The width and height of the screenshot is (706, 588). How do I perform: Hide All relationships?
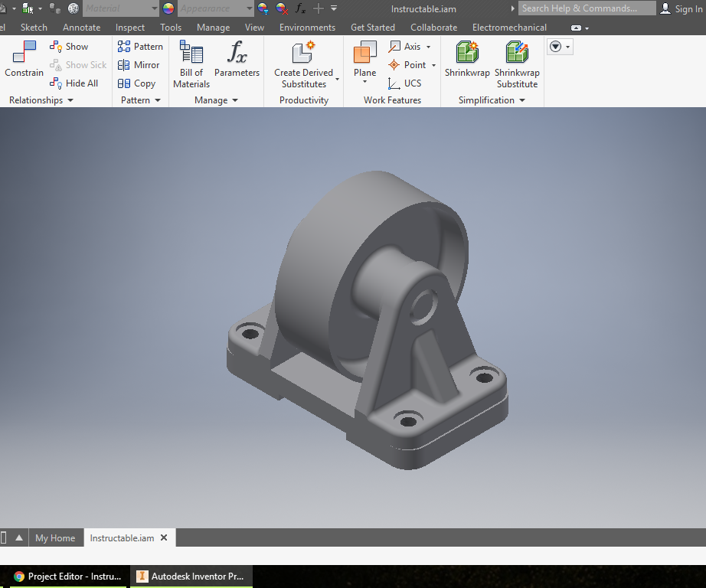pyautogui.click(x=76, y=83)
